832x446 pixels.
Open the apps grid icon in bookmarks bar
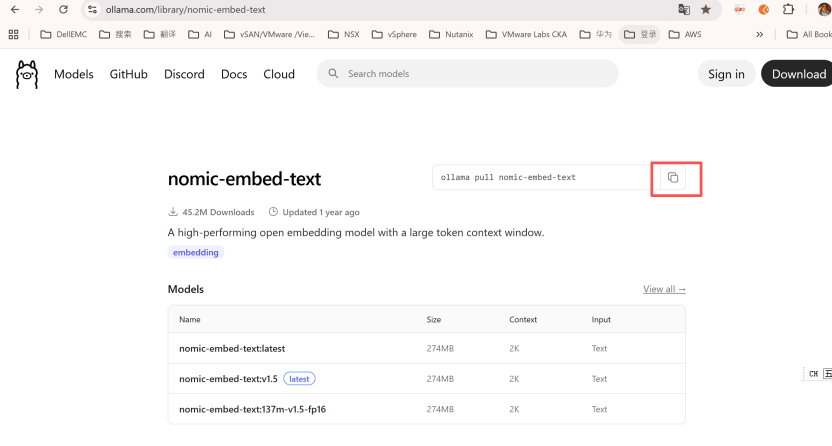pos(13,34)
